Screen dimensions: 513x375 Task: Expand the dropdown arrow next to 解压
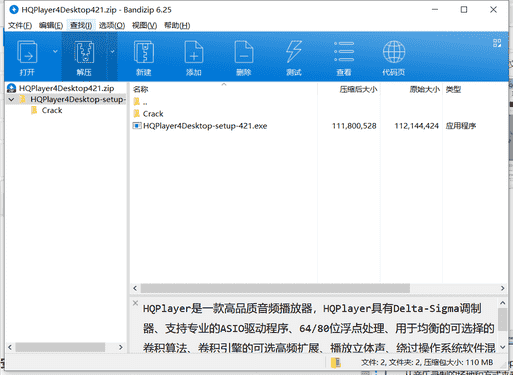(x=112, y=51)
